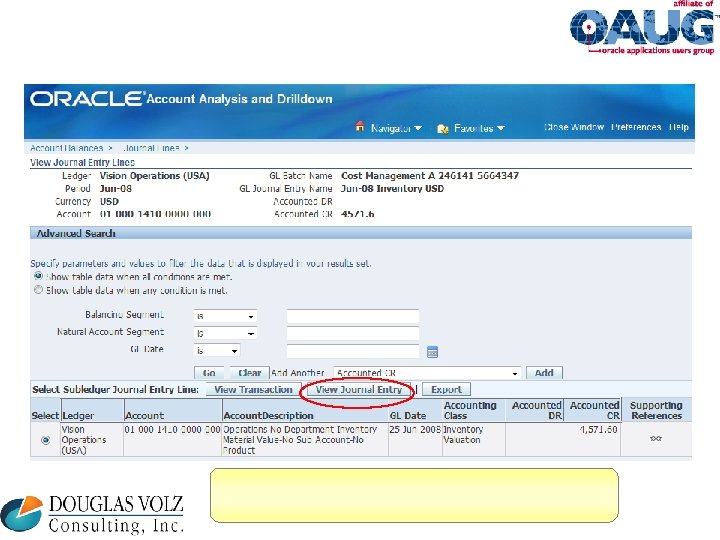
Task: Click the 'Jun-08 Inventory USD' journal entry name
Action: [392, 189]
